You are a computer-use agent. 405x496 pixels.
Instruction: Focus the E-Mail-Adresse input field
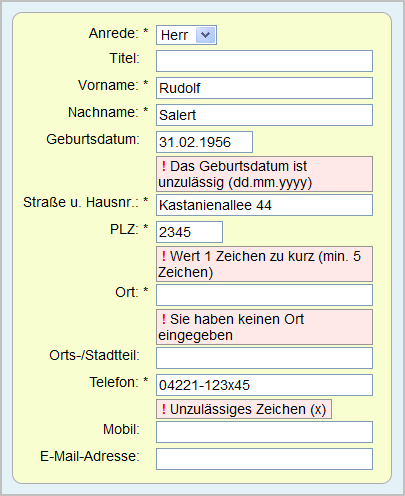pos(264,459)
